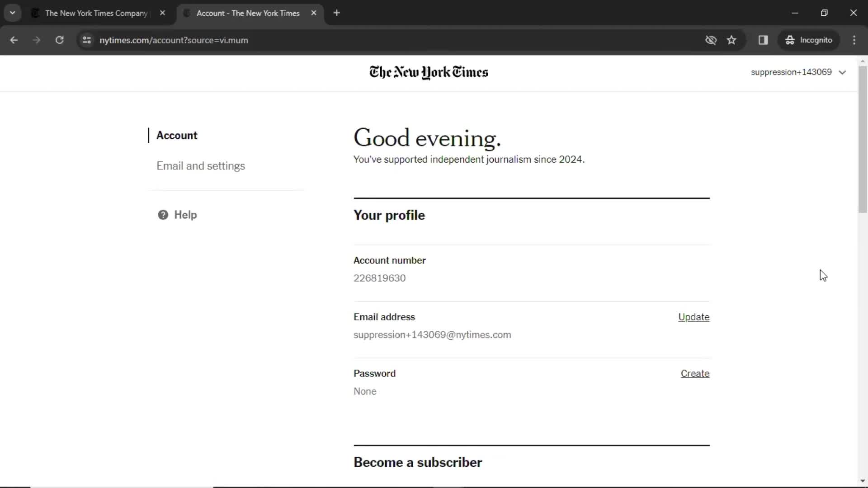Click the Help section item

(x=185, y=215)
